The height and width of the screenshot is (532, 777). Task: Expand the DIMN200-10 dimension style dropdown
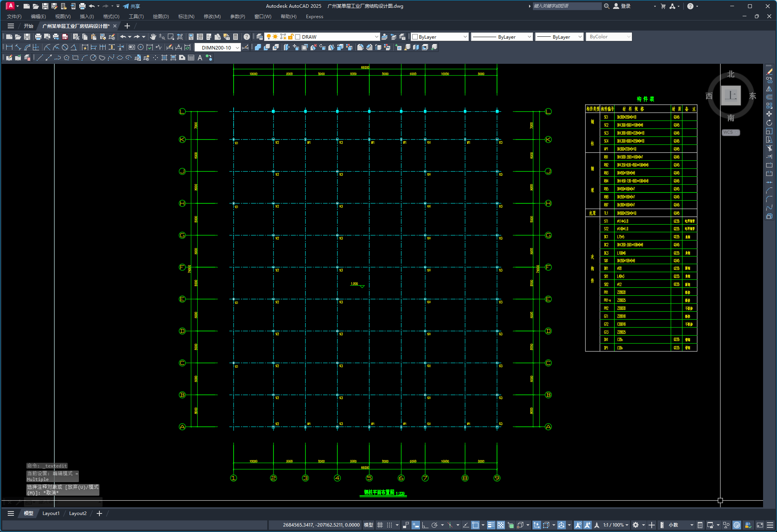pyautogui.click(x=237, y=48)
